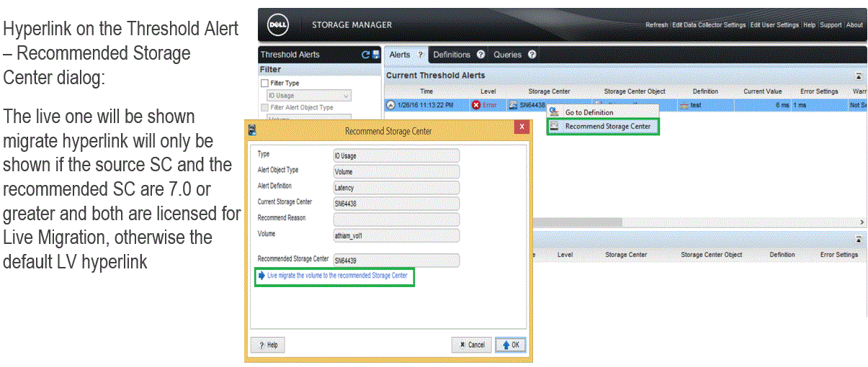Viewport: 868px width, 367px height.
Task: Click the About link in header
Action: (854, 24)
